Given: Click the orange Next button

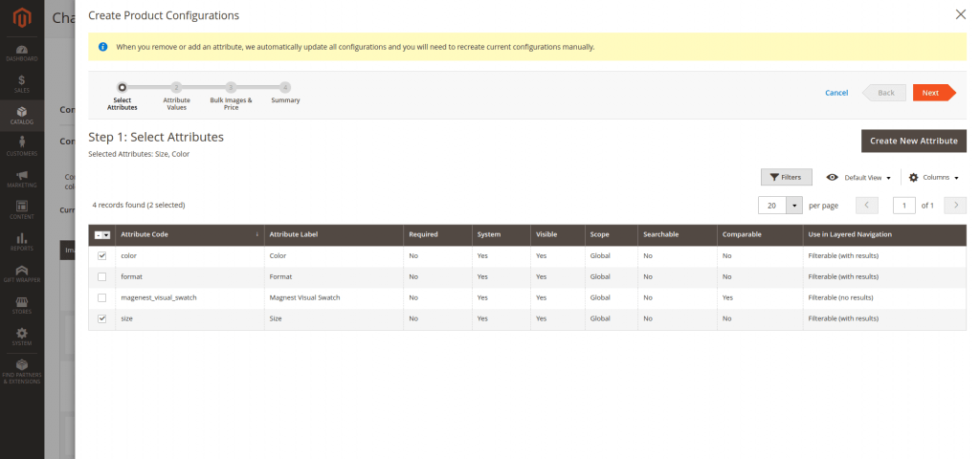Looking at the screenshot, I should pyautogui.click(x=931, y=93).
